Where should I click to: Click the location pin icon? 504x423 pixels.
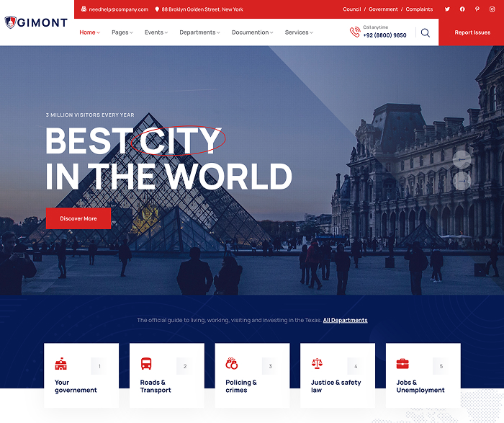click(157, 9)
